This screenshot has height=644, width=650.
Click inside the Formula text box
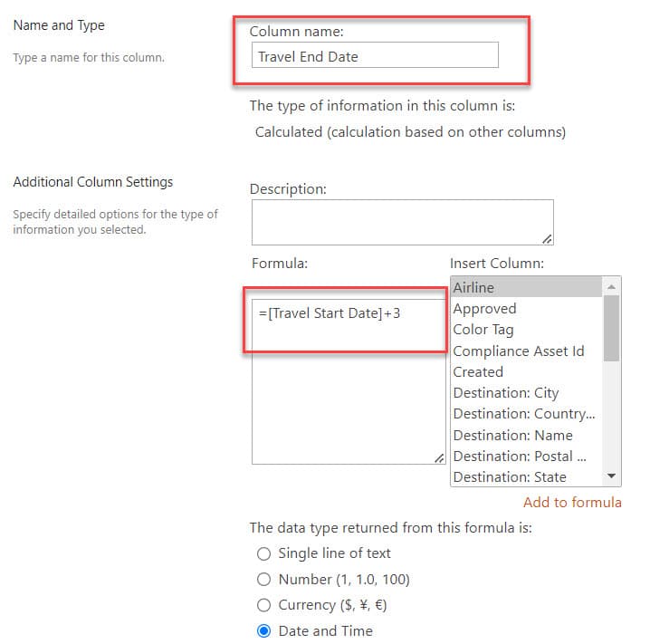pyautogui.click(x=349, y=381)
